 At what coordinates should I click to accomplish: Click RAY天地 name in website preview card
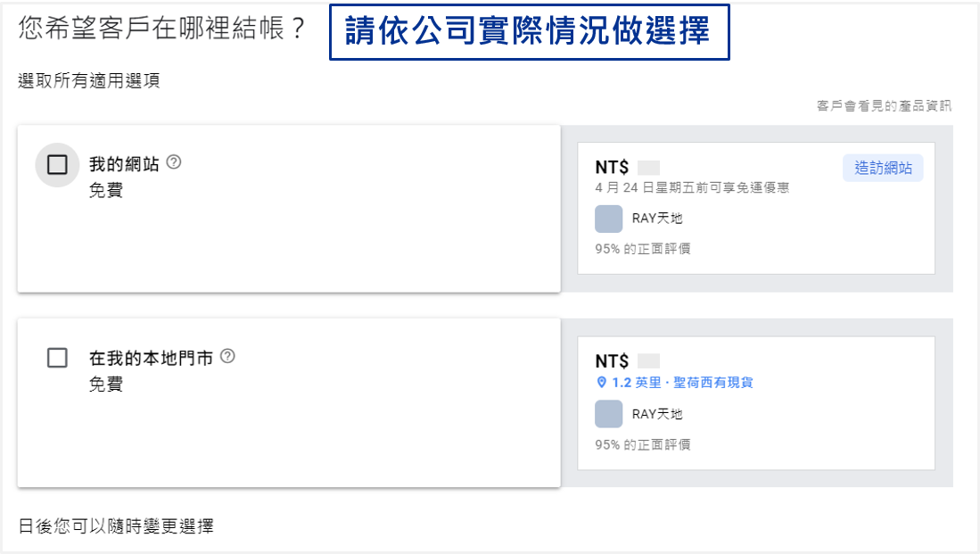coord(657,219)
